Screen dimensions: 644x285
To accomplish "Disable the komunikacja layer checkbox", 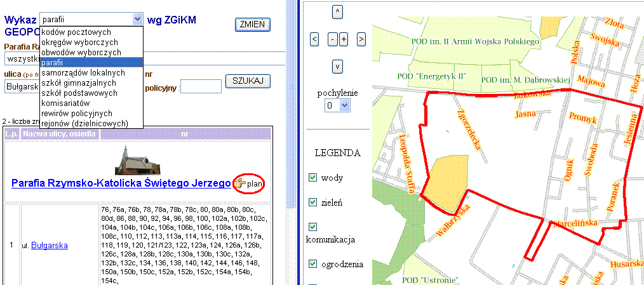I will 312,227.
